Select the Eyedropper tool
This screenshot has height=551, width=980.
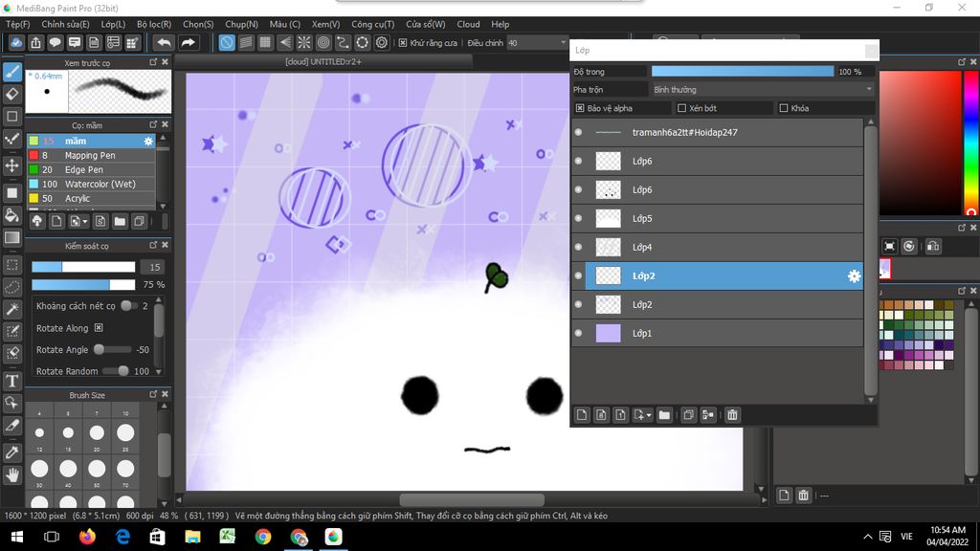click(11, 452)
